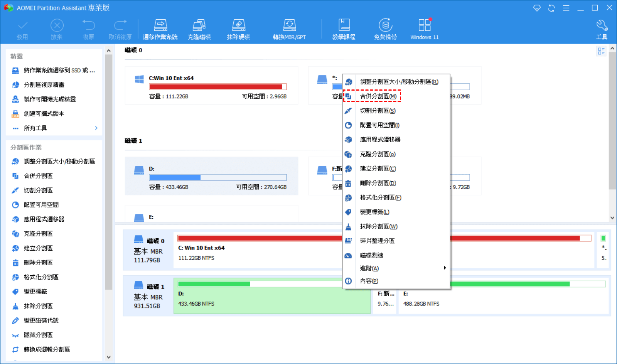Open the 教學課程 tutorials icon
617x364 pixels.
click(x=344, y=29)
